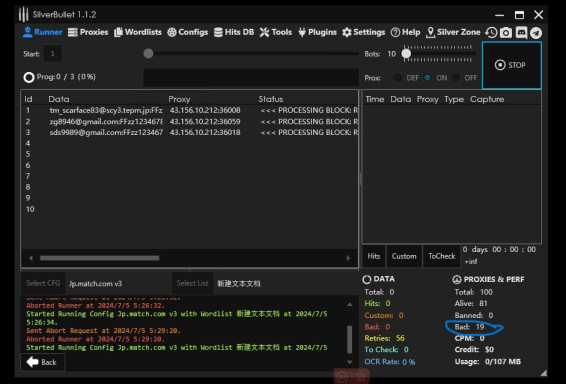The image size is (566, 384).
Task: Click the left table Proxy column header
Action: 179,99
